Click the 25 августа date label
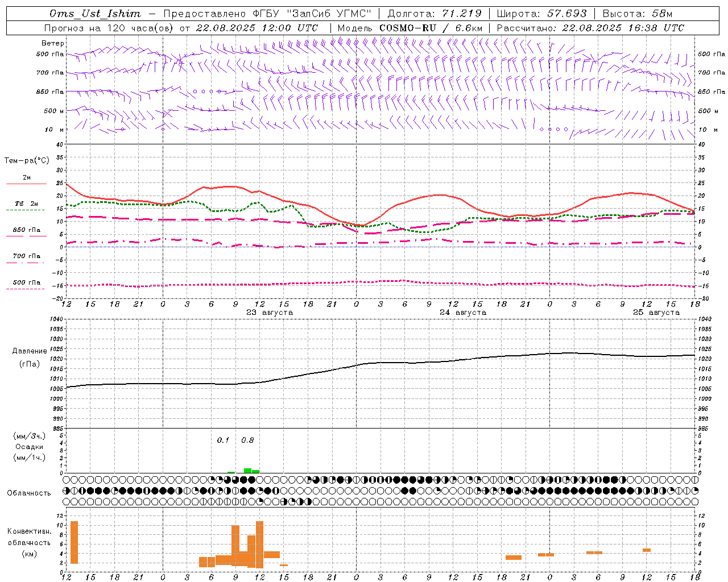This screenshot has width=728, height=582. pos(656,313)
